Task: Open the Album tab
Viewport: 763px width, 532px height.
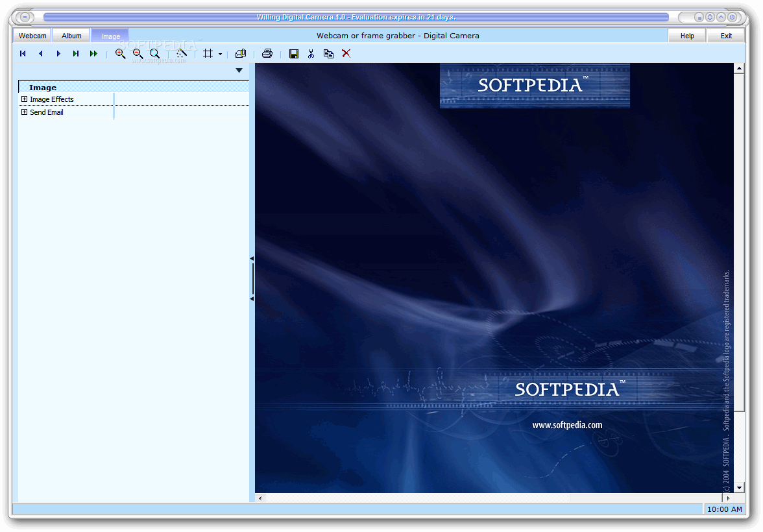Action: point(71,36)
